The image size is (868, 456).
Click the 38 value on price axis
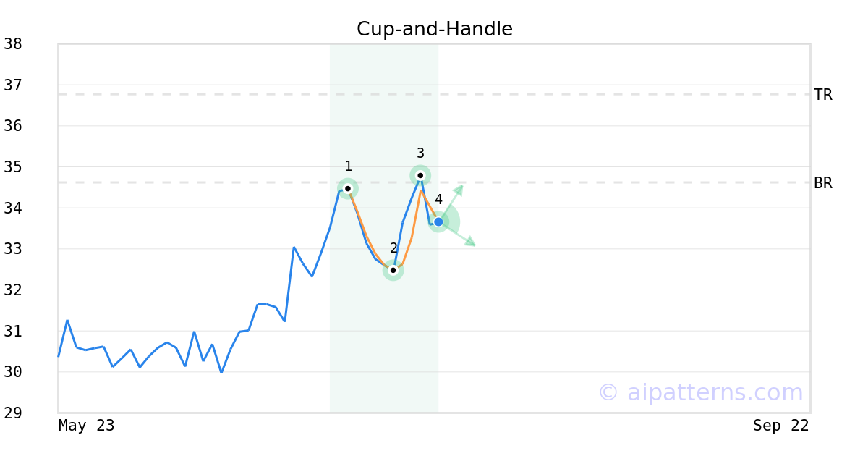point(13,44)
